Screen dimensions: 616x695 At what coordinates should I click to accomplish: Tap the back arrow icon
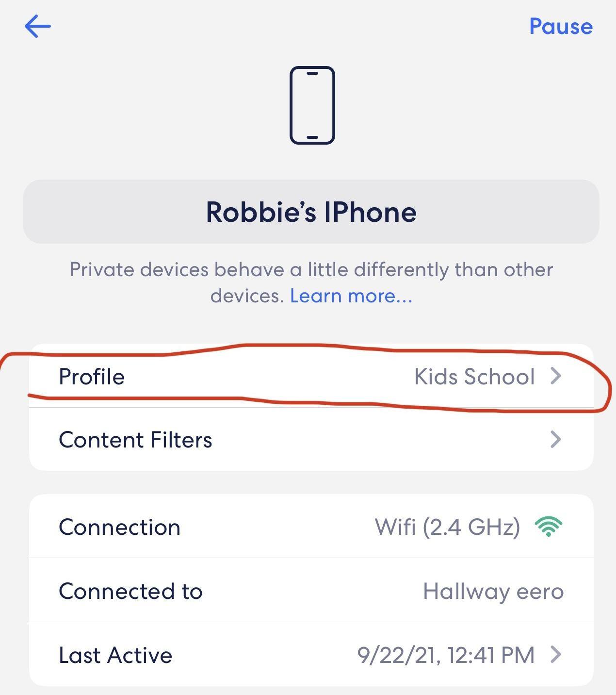pyautogui.click(x=38, y=26)
